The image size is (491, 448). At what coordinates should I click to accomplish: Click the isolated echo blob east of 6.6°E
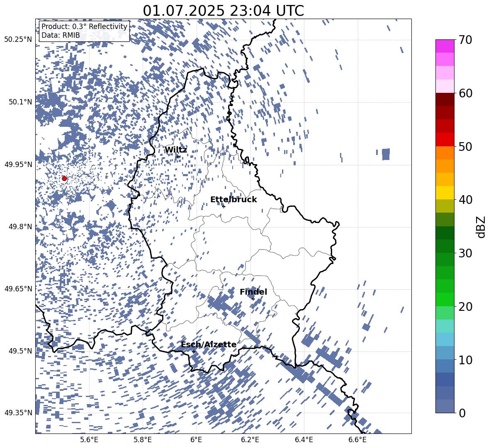coord(386,154)
